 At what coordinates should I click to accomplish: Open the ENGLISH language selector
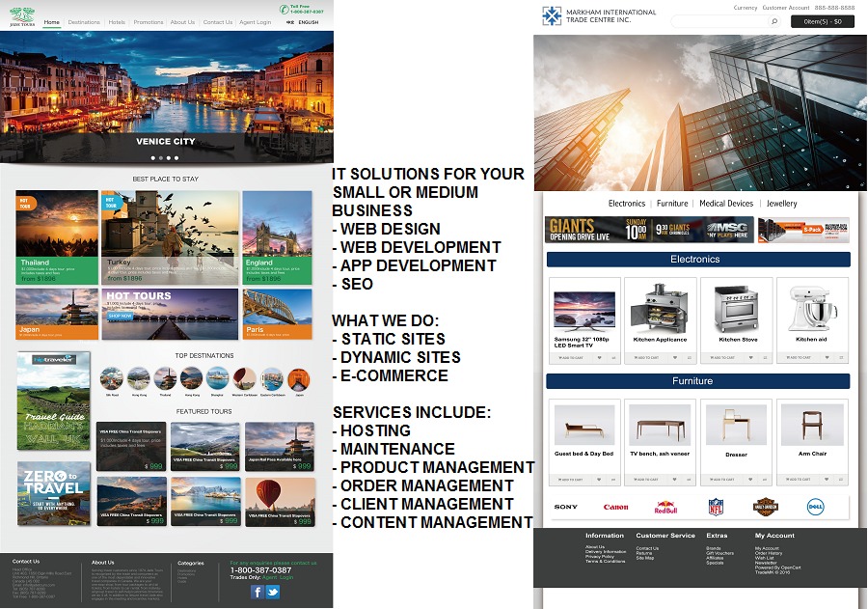pos(307,21)
